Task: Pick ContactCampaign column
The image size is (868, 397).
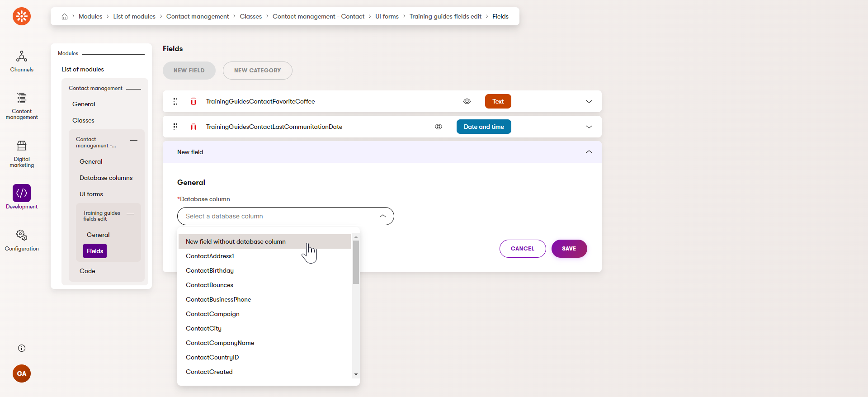Action: [x=264, y=314]
